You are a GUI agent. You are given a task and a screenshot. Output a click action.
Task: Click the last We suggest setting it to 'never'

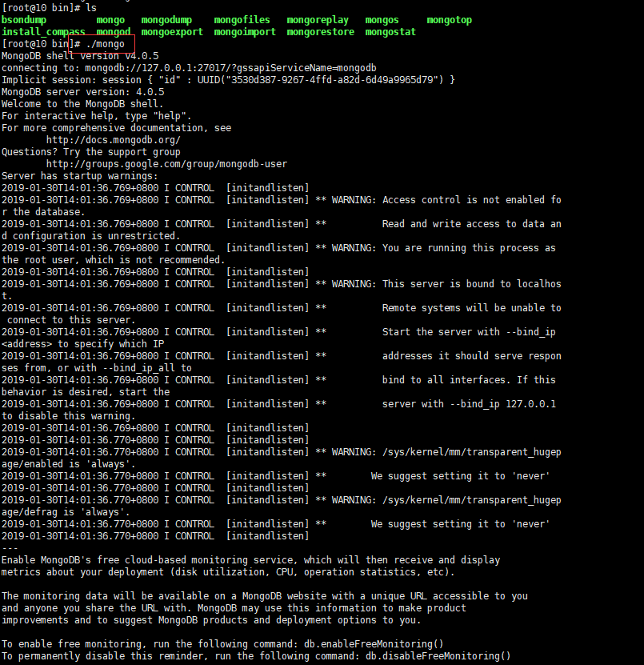click(460, 524)
